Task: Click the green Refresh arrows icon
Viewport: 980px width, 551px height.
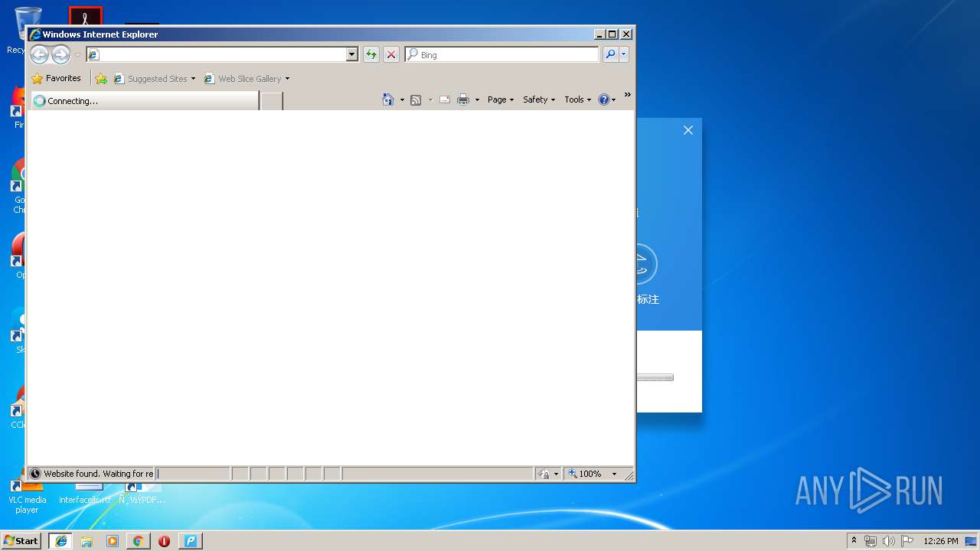Action: point(371,54)
